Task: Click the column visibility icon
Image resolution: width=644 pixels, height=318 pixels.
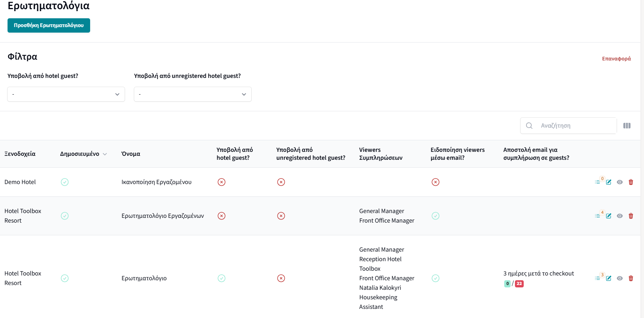Action: (x=627, y=126)
